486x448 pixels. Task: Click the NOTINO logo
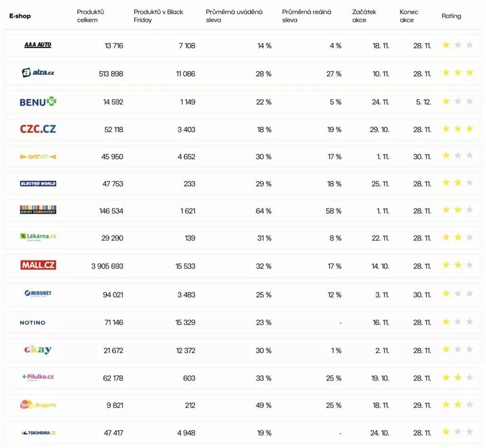tap(33, 323)
